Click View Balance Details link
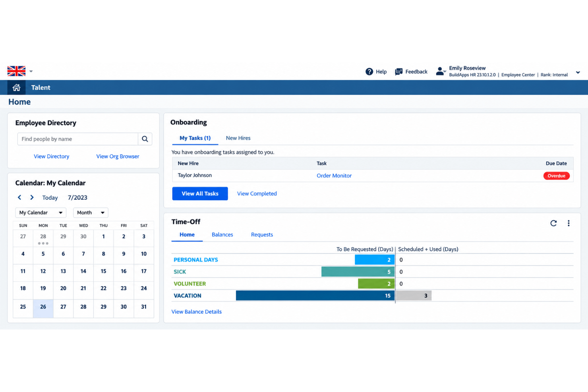The height and width of the screenshot is (392, 588). click(x=197, y=312)
